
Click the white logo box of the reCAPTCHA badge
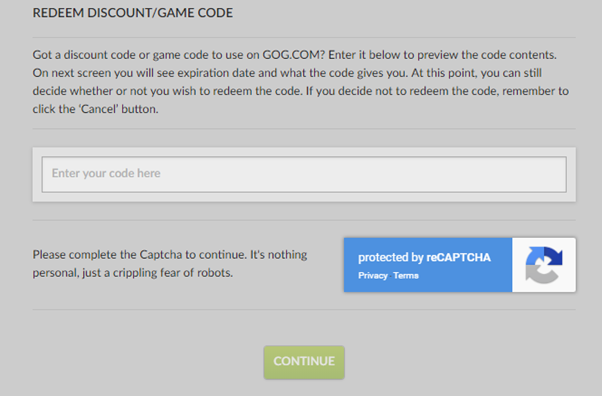click(544, 265)
